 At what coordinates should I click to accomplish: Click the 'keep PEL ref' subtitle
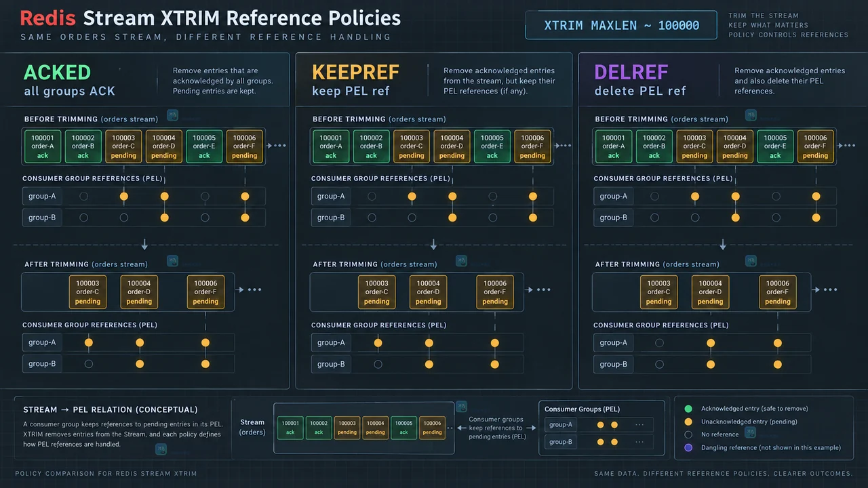[x=351, y=91]
